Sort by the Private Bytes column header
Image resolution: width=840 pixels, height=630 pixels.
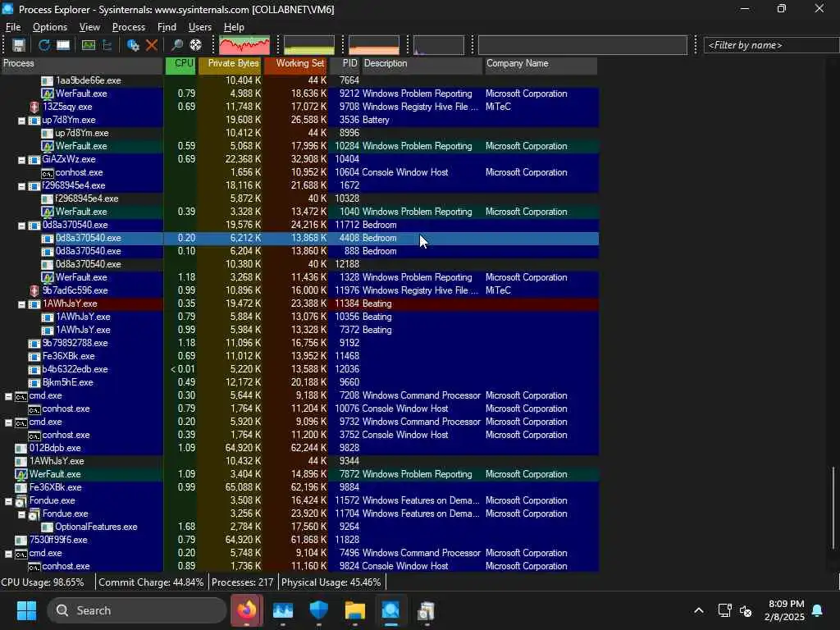tap(230, 64)
